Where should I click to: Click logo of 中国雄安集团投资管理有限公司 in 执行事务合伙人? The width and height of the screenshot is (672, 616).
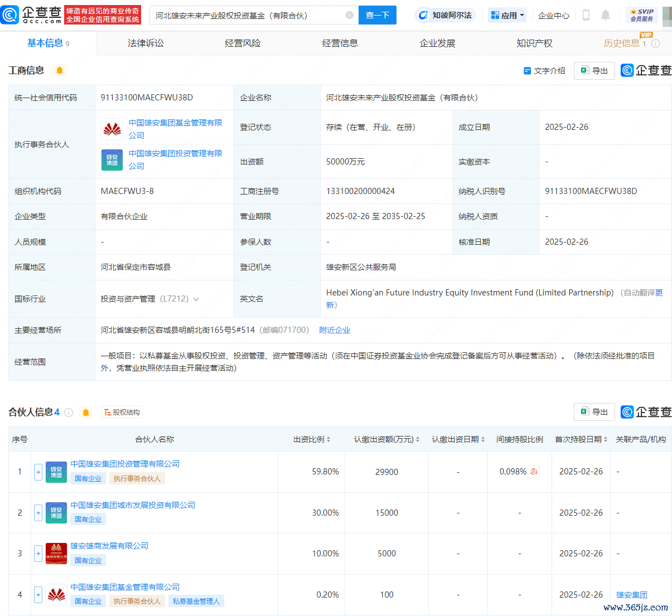112,160
